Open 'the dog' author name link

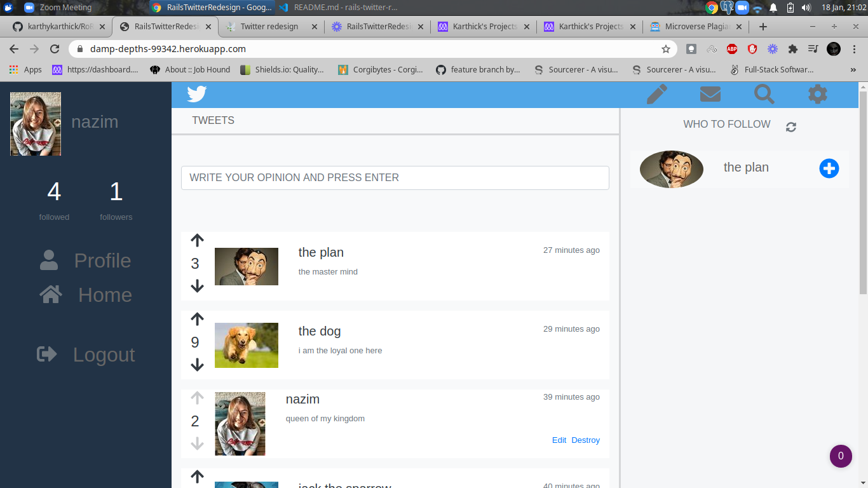click(320, 331)
